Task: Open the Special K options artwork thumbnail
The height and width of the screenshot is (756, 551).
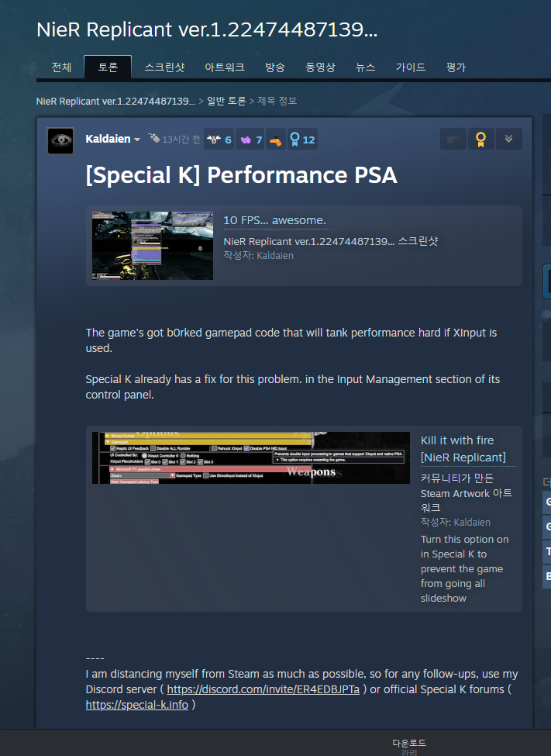Action: pos(250,457)
